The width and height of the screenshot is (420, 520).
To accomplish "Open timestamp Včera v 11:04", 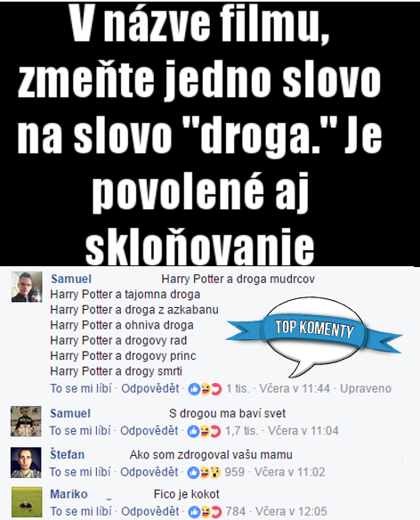I will (303, 431).
